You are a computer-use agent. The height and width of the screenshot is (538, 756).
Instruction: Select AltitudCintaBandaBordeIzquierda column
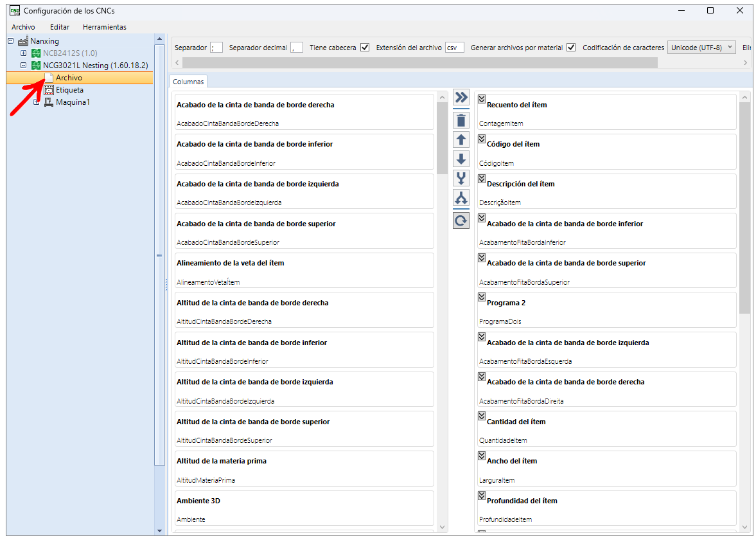tap(304, 390)
